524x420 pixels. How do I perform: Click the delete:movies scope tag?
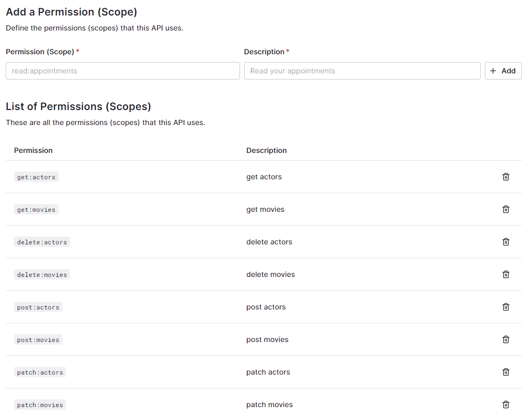point(42,275)
